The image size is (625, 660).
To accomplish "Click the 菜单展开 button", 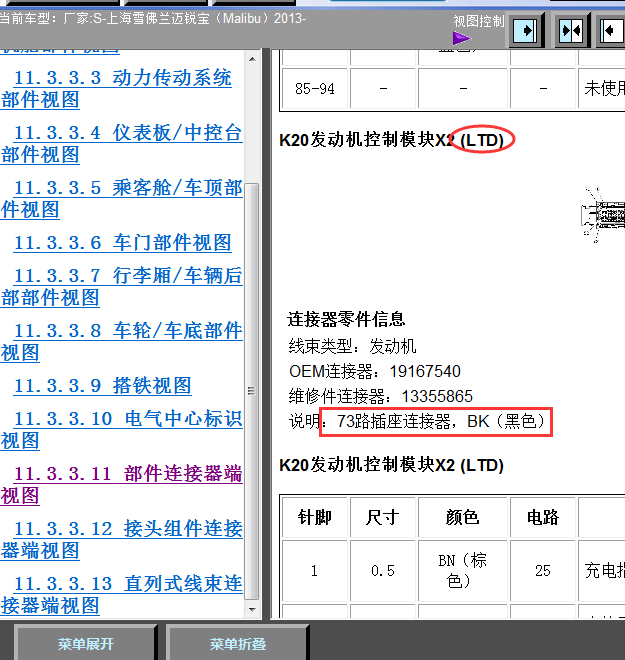I will [x=85, y=644].
